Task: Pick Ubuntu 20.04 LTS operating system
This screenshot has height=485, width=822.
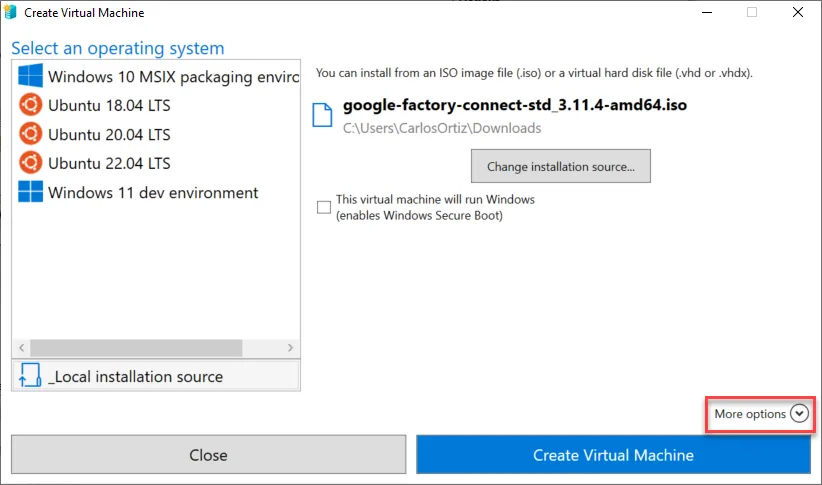Action: (156, 134)
